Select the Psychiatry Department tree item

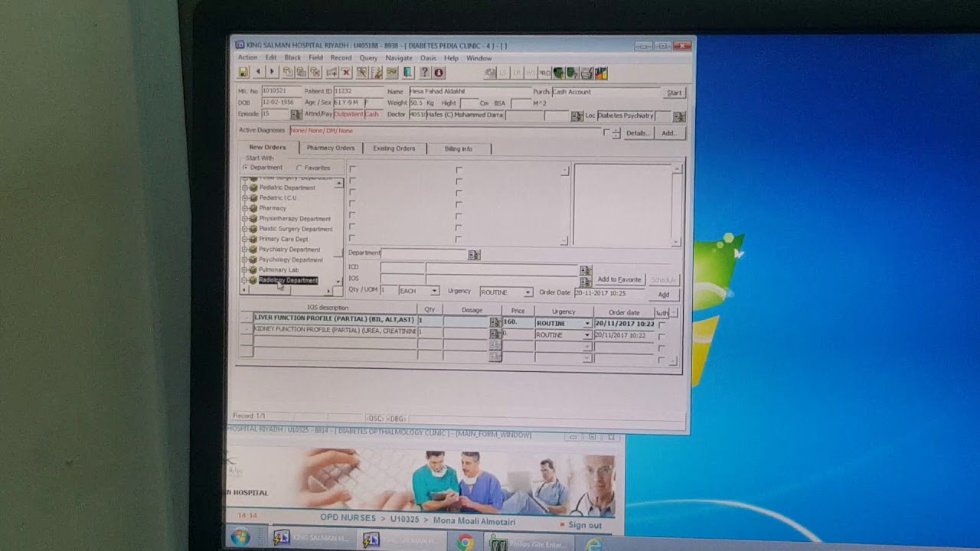click(x=289, y=249)
